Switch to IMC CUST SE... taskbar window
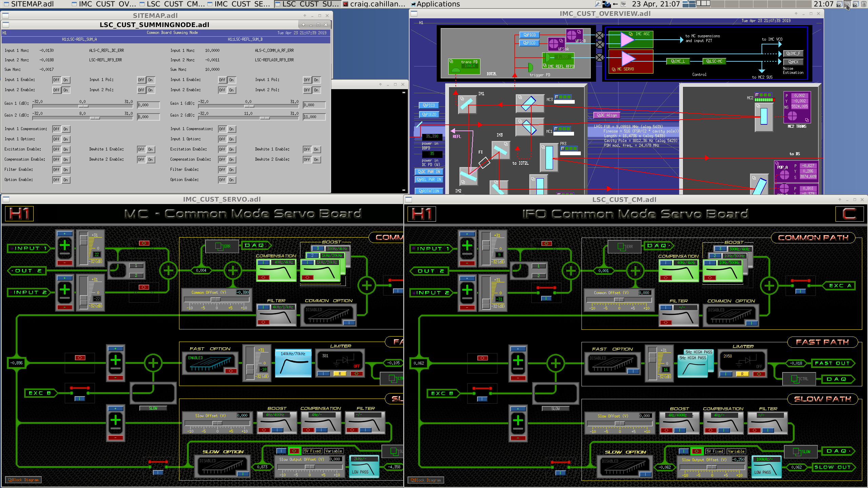The image size is (868, 488). click(x=239, y=4)
